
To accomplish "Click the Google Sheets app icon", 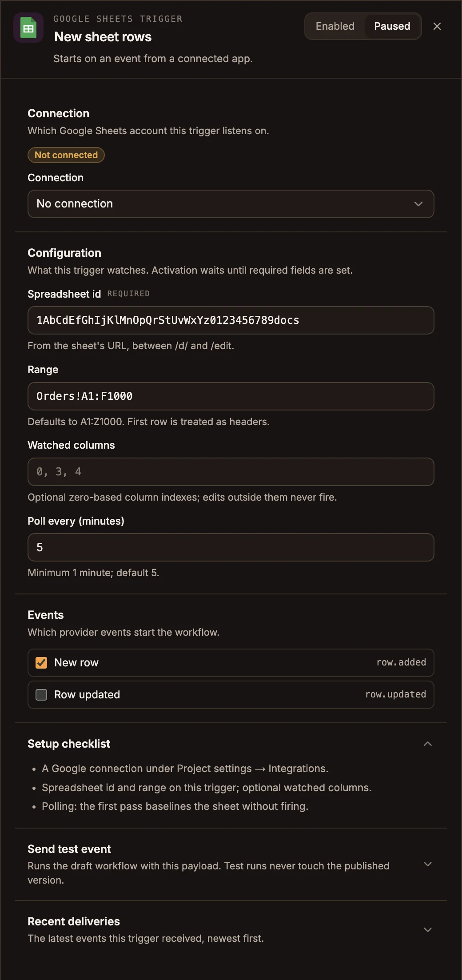I will 28,28.
